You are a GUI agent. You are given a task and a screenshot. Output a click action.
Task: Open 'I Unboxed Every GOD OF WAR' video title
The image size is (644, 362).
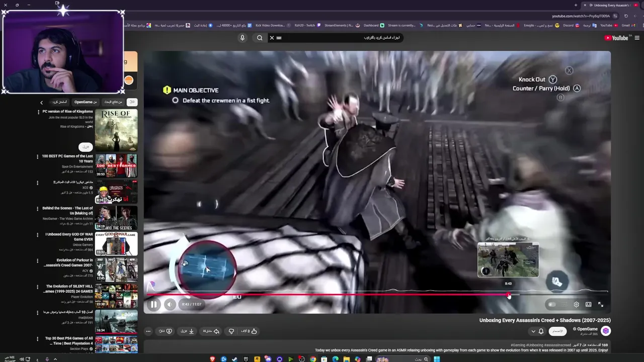(x=69, y=237)
